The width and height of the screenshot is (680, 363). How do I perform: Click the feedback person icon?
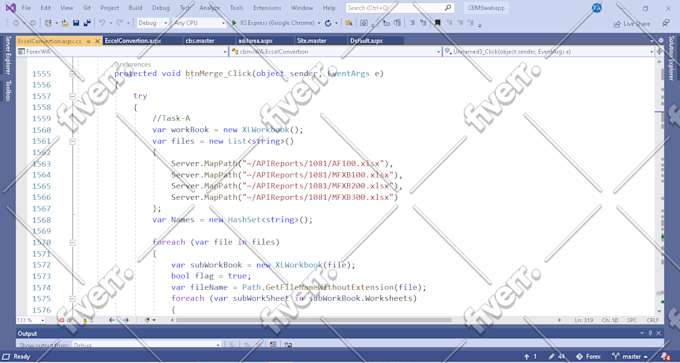[666, 23]
